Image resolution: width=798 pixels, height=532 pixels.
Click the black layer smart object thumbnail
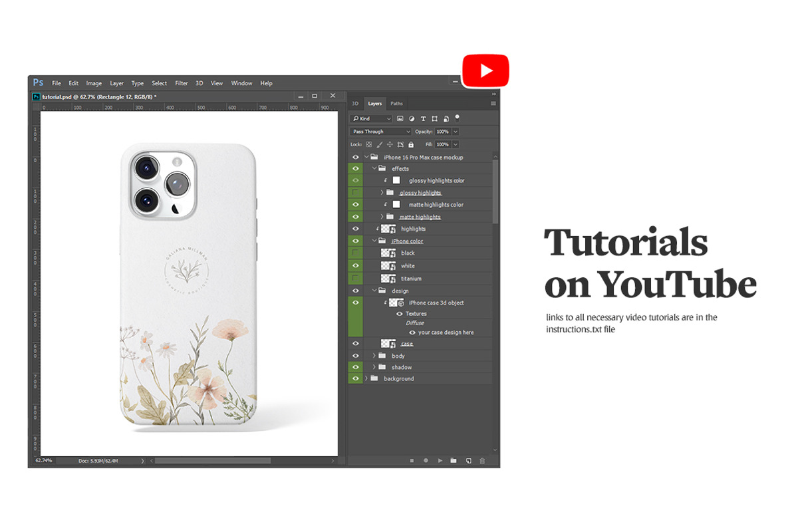pos(389,253)
